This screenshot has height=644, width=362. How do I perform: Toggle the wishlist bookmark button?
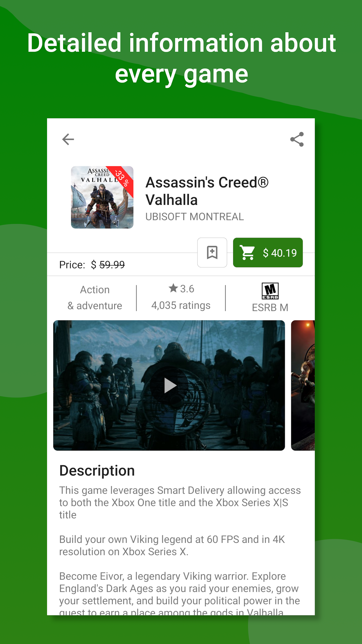coord(212,253)
